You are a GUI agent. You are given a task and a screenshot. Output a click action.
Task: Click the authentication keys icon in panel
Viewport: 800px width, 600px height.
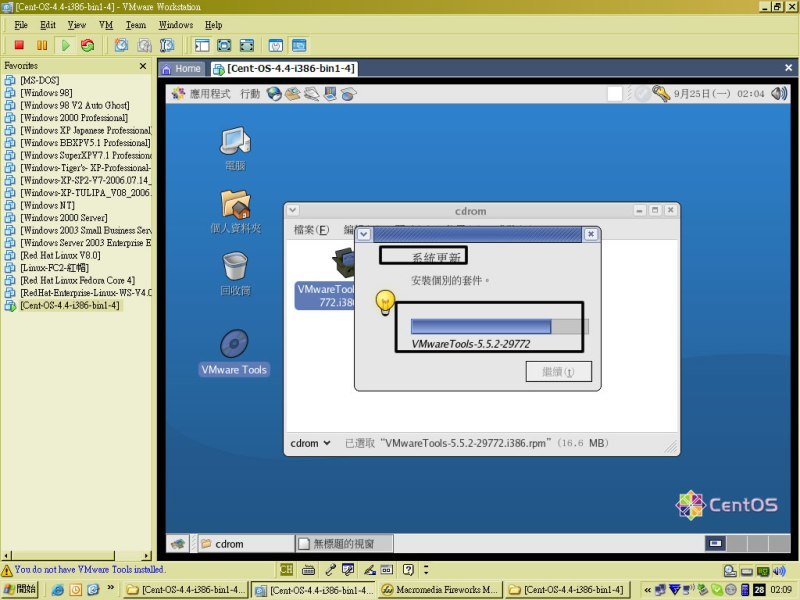[661, 94]
